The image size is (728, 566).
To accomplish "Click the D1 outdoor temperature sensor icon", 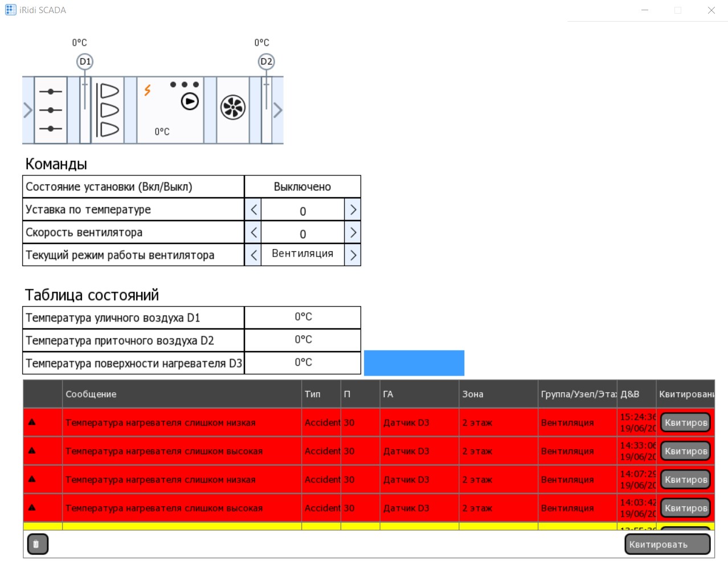I will pos(85,62).
